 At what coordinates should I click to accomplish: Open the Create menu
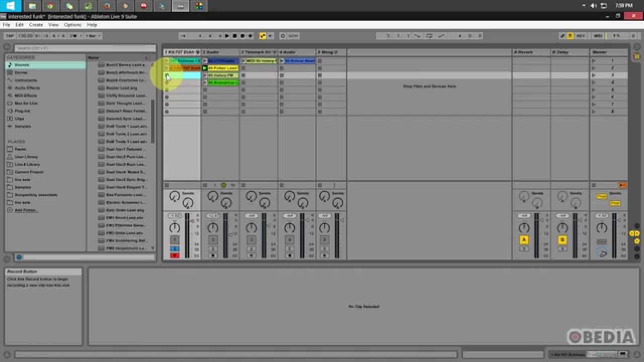36,25
